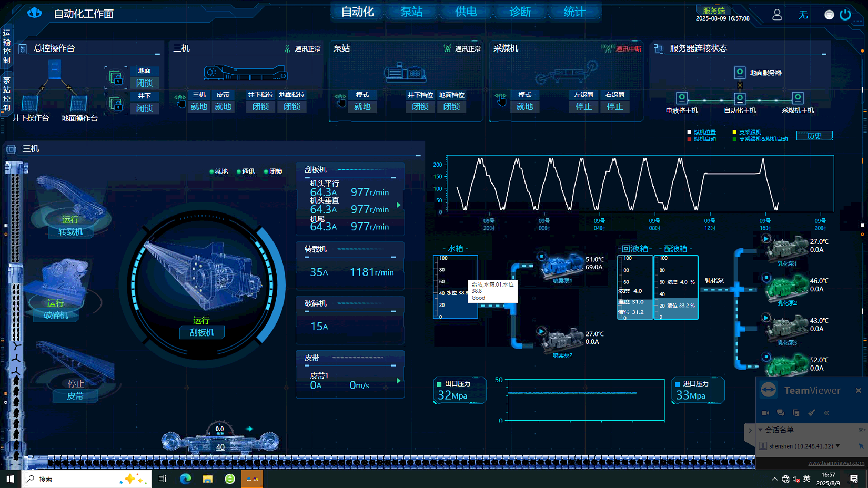Image resolution: width=868 pixels, height=488 pixels.
Task: Open the www.teamviewer.com link
Action: pyautogui.click(x=836, y=463)
